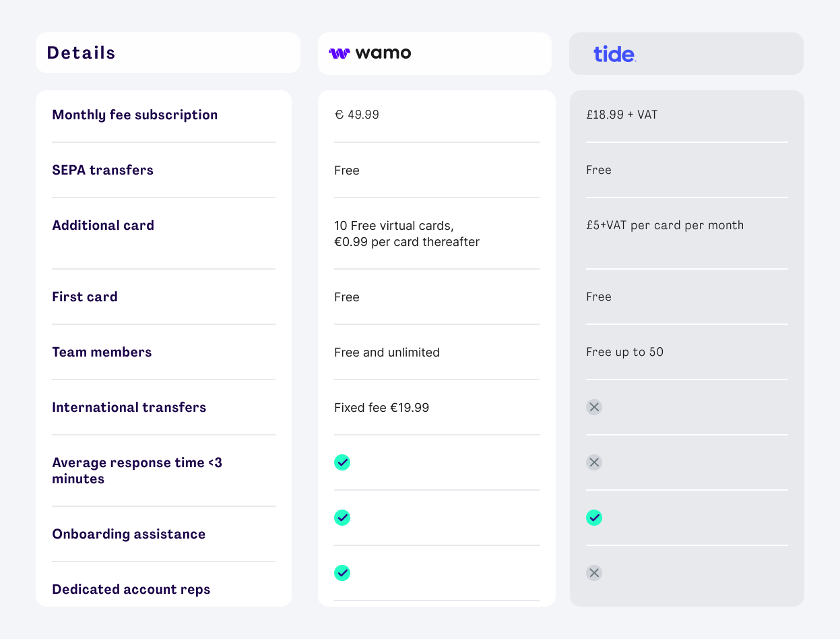Click wamo's checkmark for Average response time
The height and width of the screenshot is (639, 840).
coord(342,462)
